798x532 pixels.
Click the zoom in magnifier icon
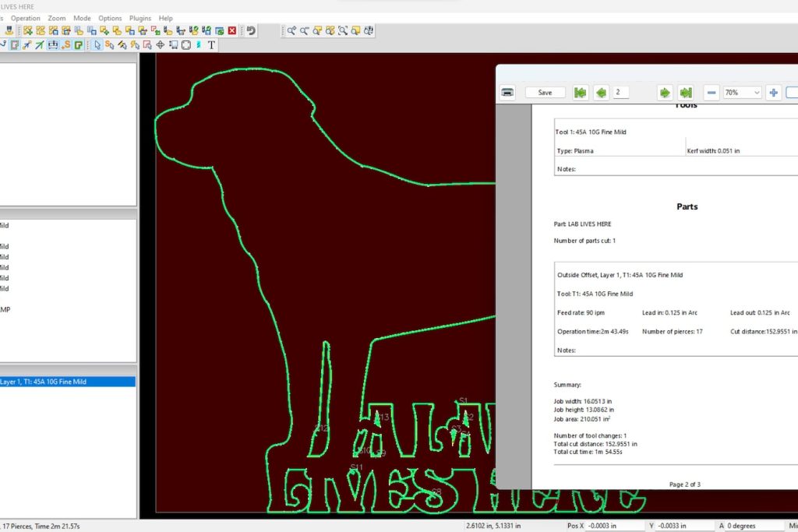[291, 31]
